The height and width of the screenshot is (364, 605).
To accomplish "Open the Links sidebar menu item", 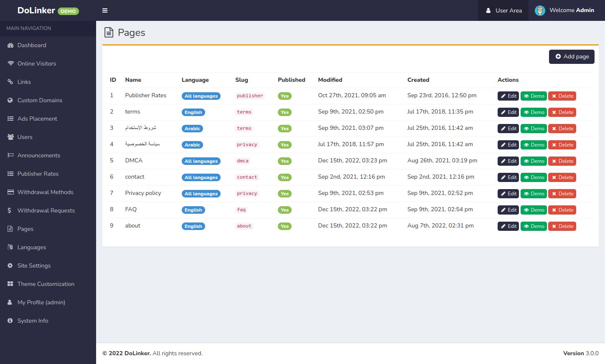I will (x=24, y=82).
